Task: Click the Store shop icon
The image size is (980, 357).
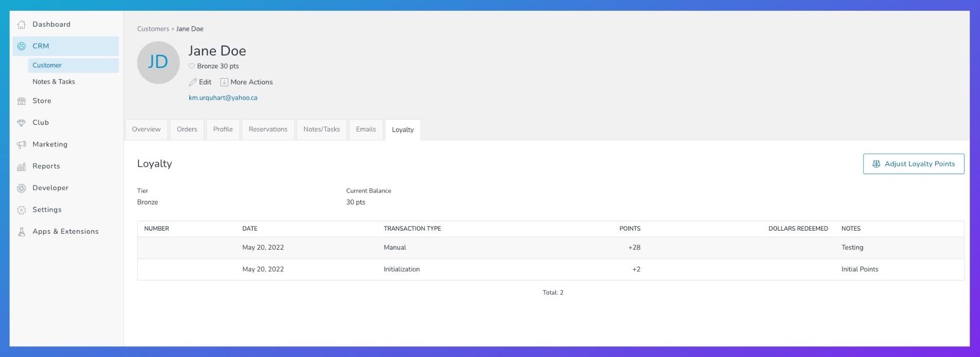Action: point(22,101)
